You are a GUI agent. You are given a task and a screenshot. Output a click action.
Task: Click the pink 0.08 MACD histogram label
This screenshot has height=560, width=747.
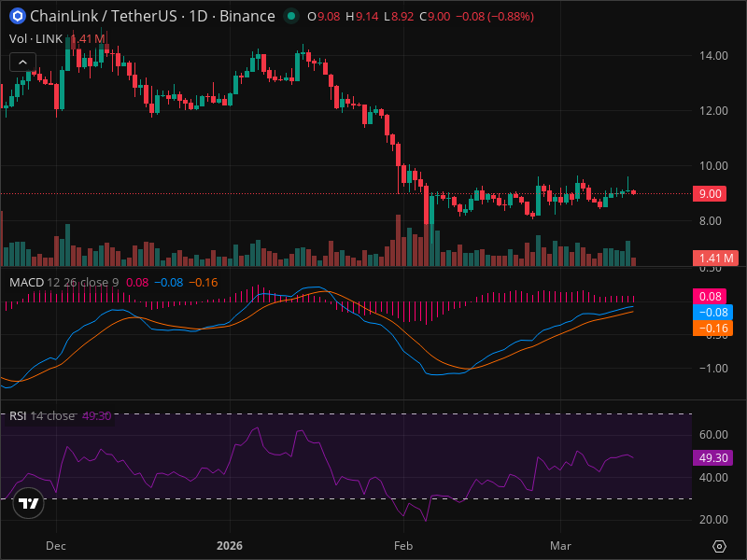click(710, 296)
